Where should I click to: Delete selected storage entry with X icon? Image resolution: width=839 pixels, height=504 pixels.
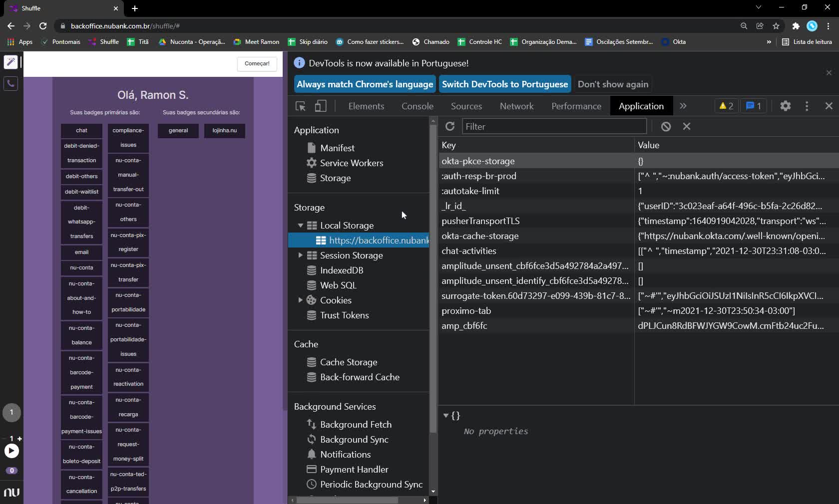tap(687, 127)
